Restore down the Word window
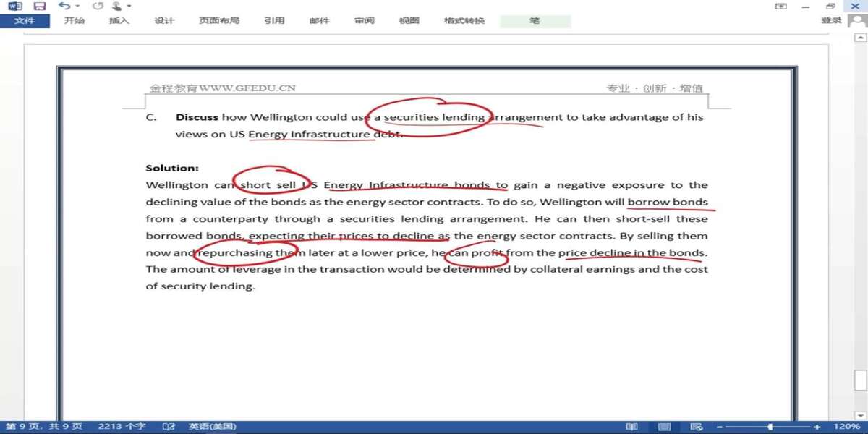Image resolution: width=868 pixels, height=434 pixels. point(830,6)
